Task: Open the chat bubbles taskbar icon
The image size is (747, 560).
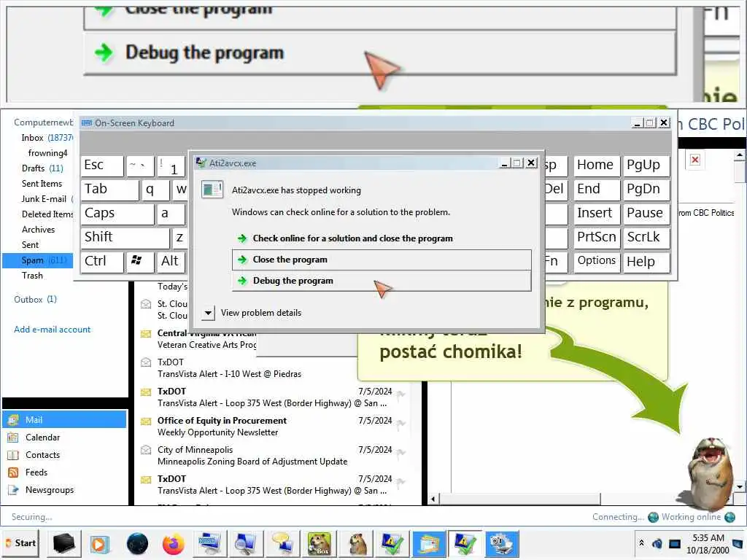Action: [x=282, y=543]
